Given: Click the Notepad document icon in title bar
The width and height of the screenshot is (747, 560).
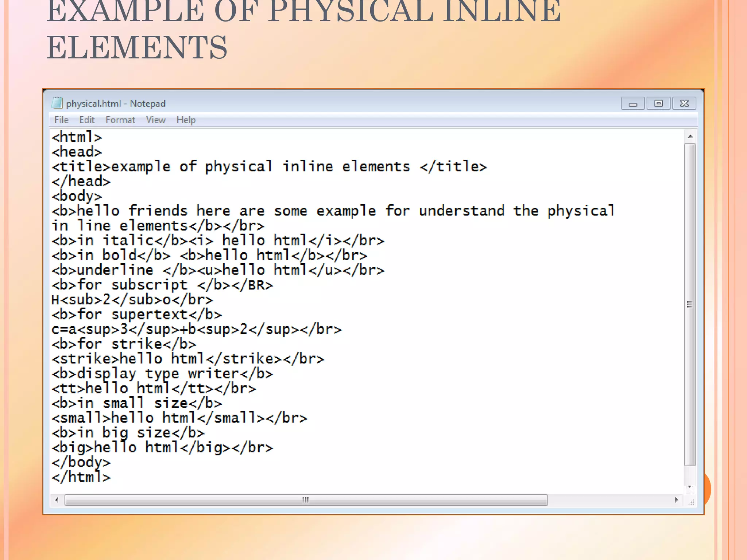Looking at the screenshot, I should pyautogui.click(x=57, y=103).
